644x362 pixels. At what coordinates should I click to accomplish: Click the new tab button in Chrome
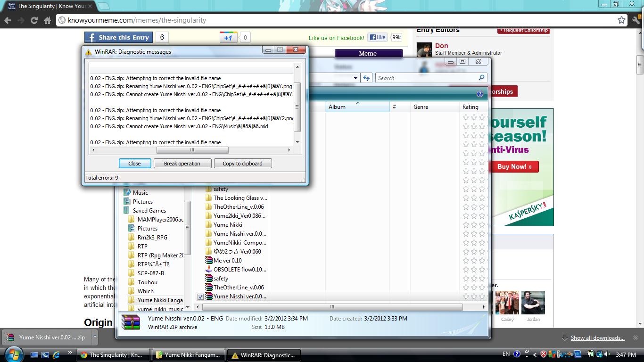point(103,6)
